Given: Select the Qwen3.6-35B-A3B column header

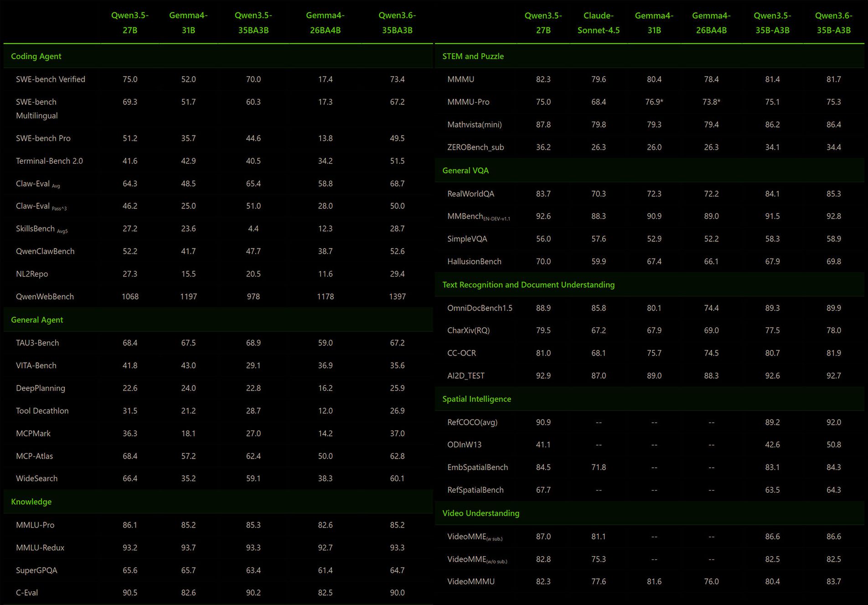Looking at the screenshot, I should (833, 23).
